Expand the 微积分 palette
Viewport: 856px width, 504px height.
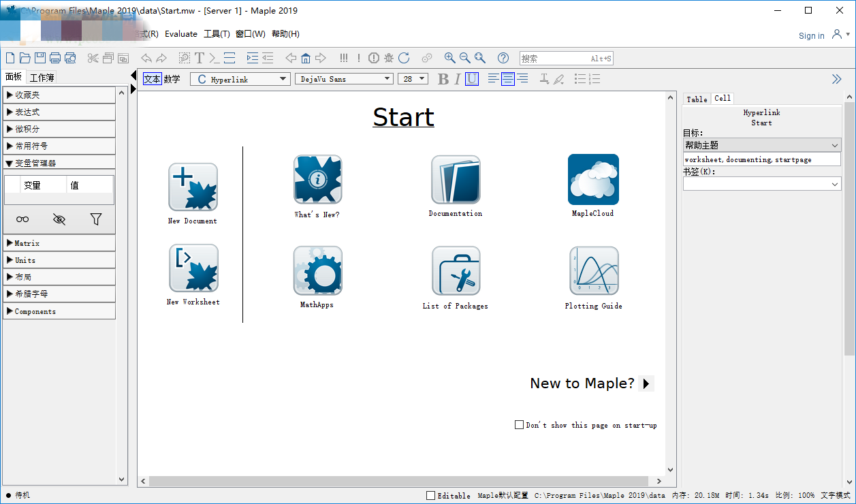coord(59,129)
